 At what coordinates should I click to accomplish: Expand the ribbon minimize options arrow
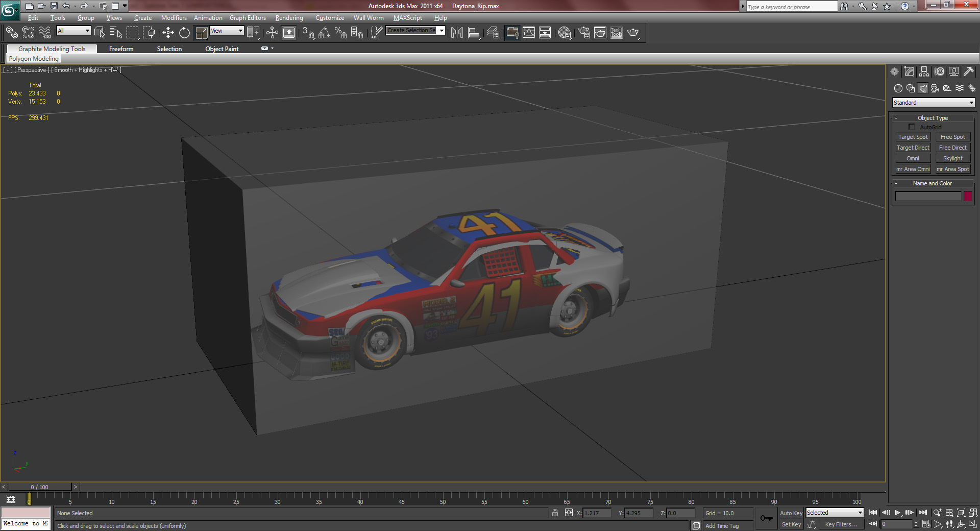tap(273, 49)
